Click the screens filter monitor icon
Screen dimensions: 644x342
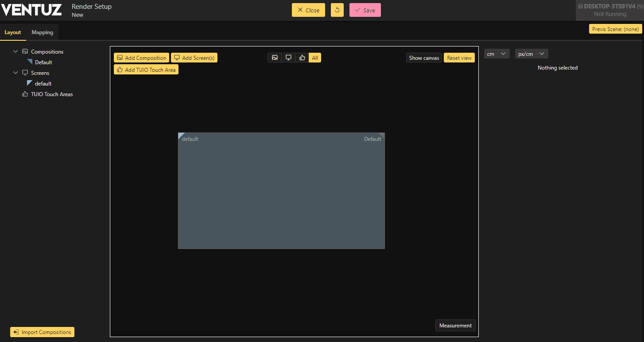tap(288, 58)
